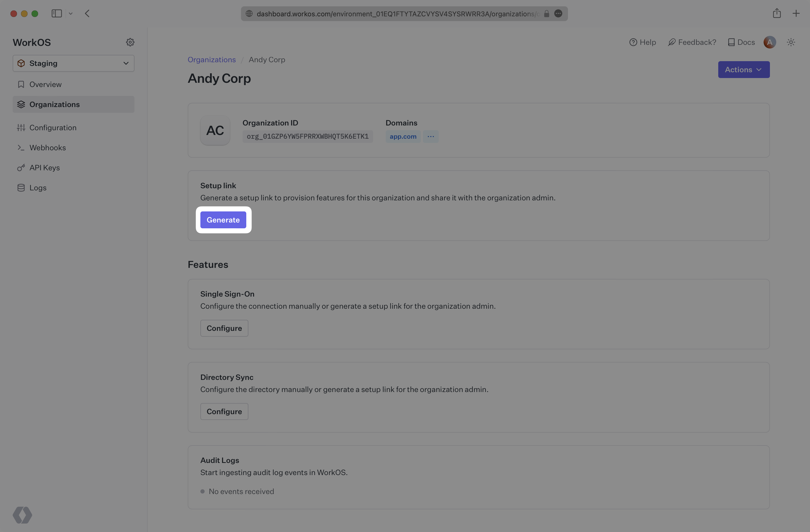Viewport: 810px width, 532px height.
Task: Open Webhooks in the sidebar
Action: tap(48, 148)
